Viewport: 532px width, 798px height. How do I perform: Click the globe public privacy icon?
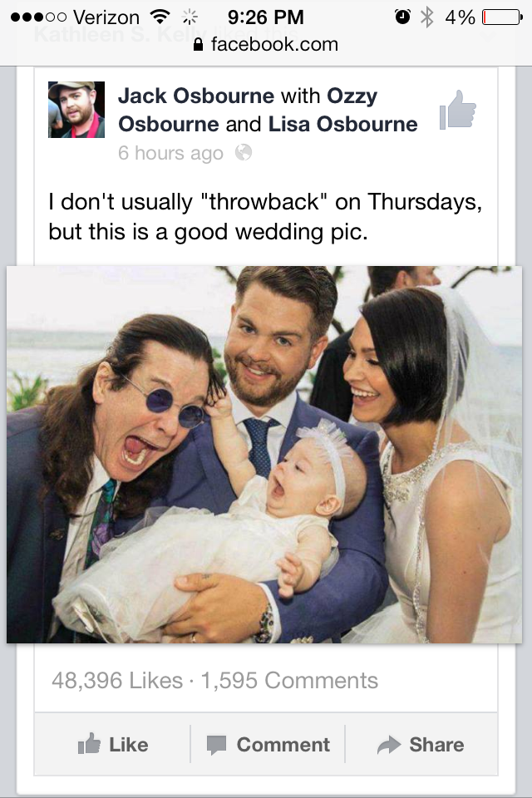(244, 152)
